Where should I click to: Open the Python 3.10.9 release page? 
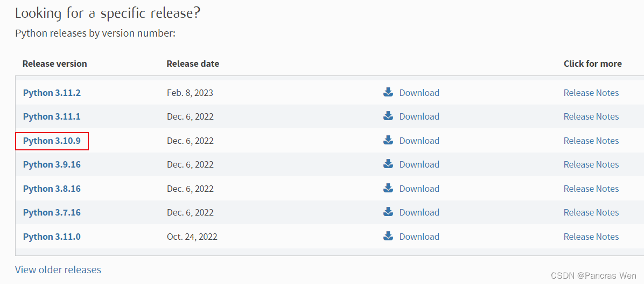pyautogui.click(x=52, y=141)
